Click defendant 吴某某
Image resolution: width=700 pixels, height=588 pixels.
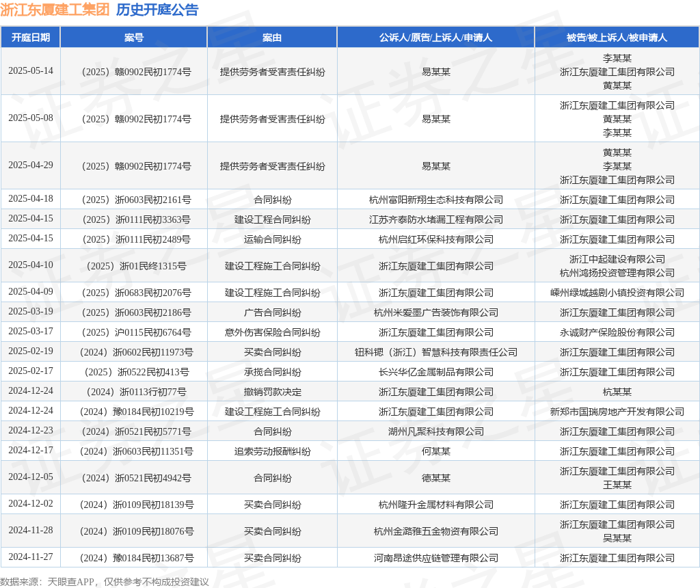(617, 539)
